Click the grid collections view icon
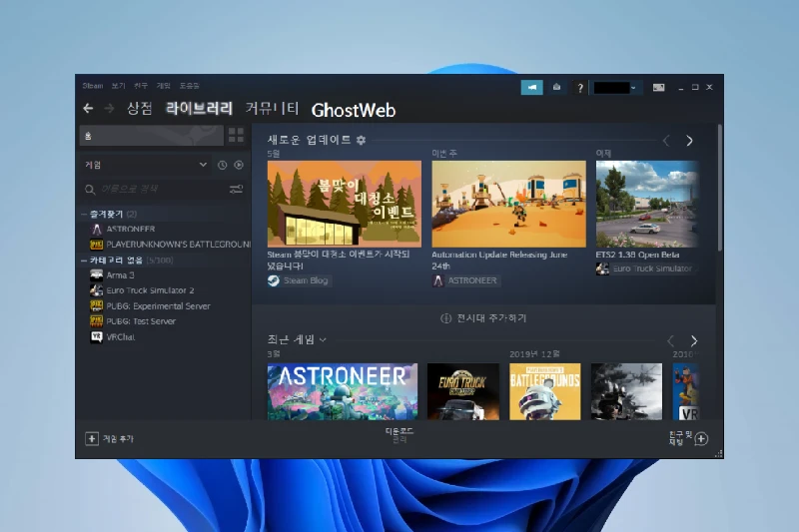 point(237,135)
